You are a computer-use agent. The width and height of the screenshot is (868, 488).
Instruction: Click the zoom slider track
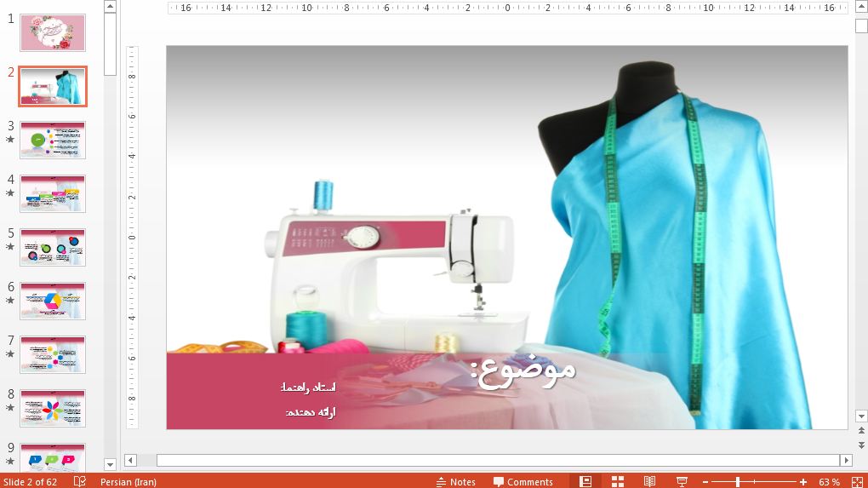point(766,482)
